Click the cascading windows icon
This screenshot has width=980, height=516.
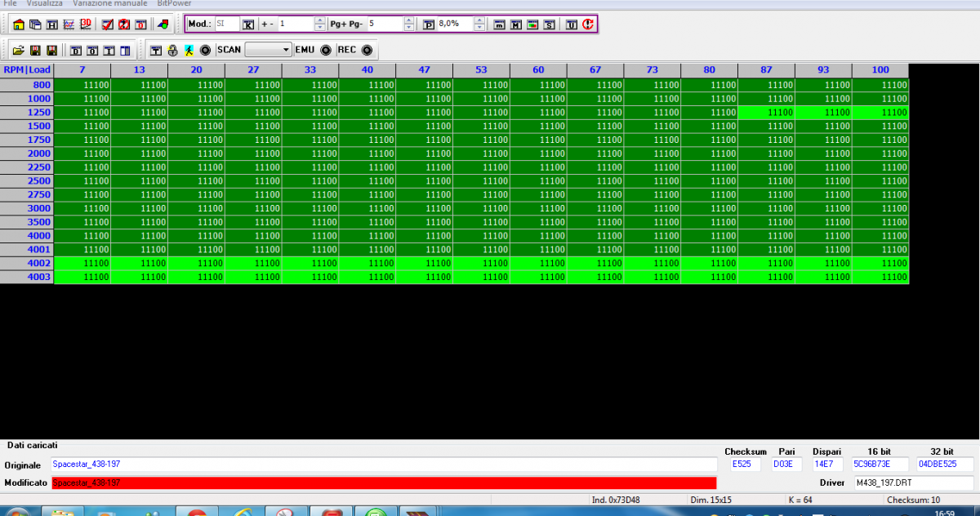coord(35,24)
